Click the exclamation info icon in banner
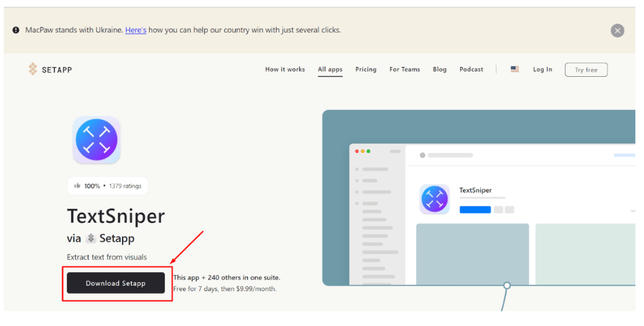 pos(15,30)
